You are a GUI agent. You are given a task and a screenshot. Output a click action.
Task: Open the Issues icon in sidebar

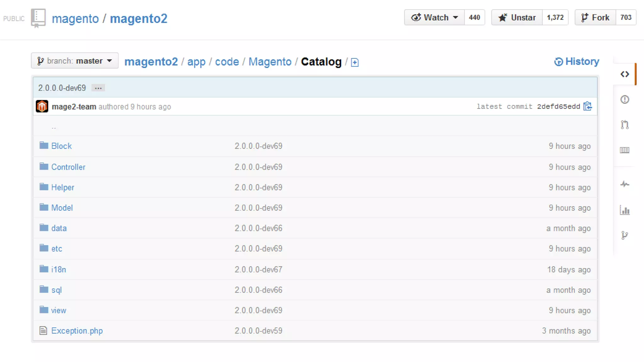pyautogui.click(x=625, y=100)
